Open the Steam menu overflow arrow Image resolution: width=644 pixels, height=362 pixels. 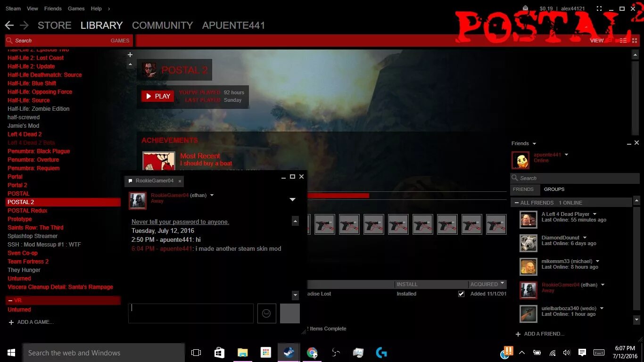click(x=109, y=8)
